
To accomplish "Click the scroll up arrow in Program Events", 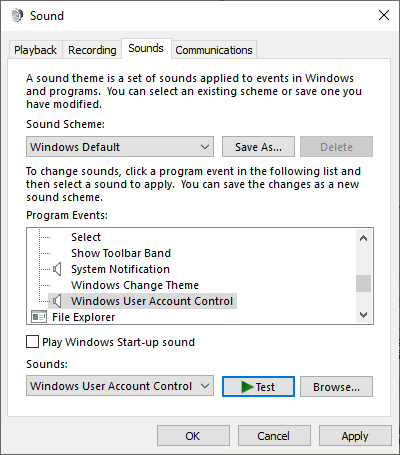I will [363, 238].
